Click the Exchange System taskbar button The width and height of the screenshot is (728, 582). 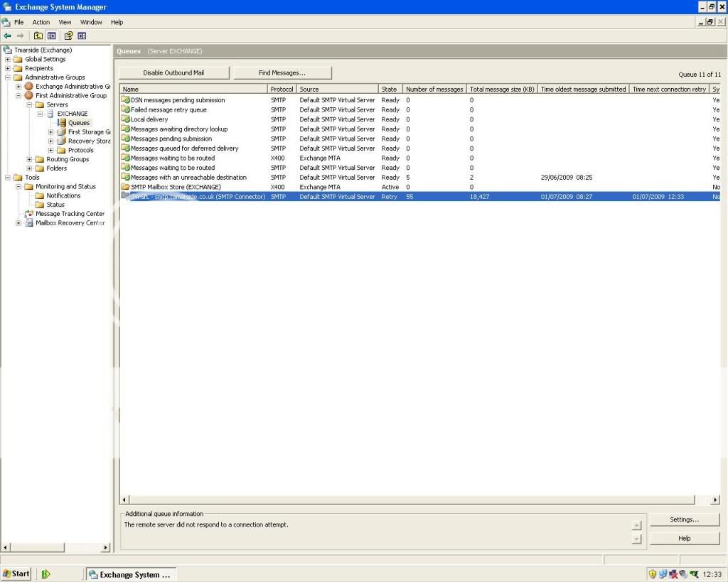coord(132,574)
